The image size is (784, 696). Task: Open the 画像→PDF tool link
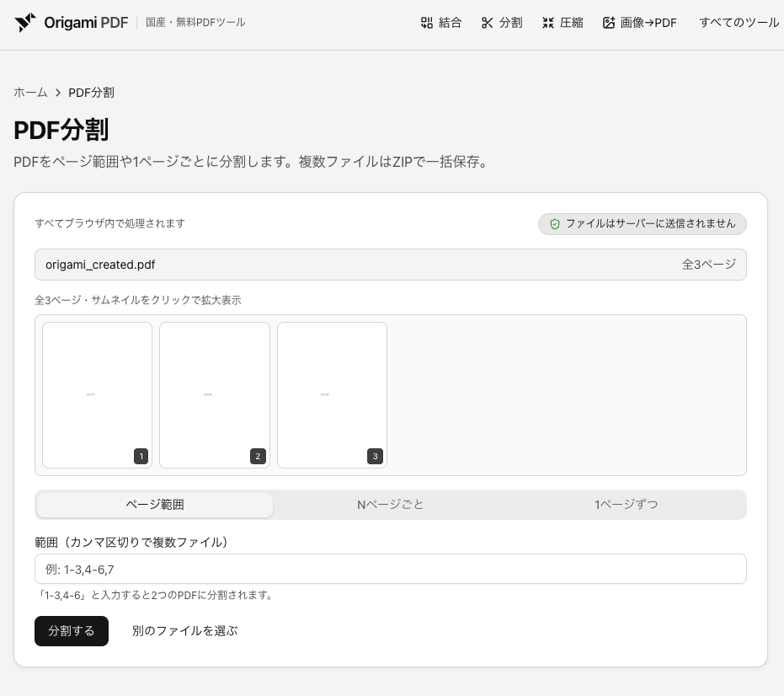point(639,23)
